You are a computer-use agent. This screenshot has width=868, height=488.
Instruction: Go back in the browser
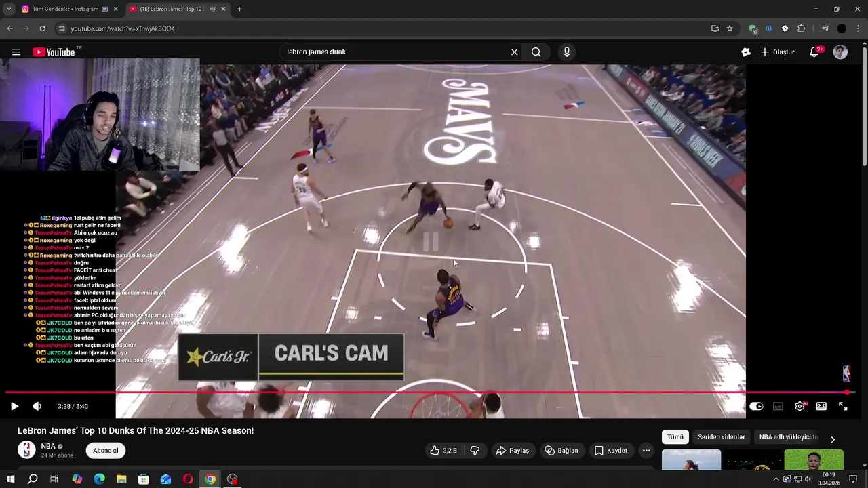click(9, 28)
